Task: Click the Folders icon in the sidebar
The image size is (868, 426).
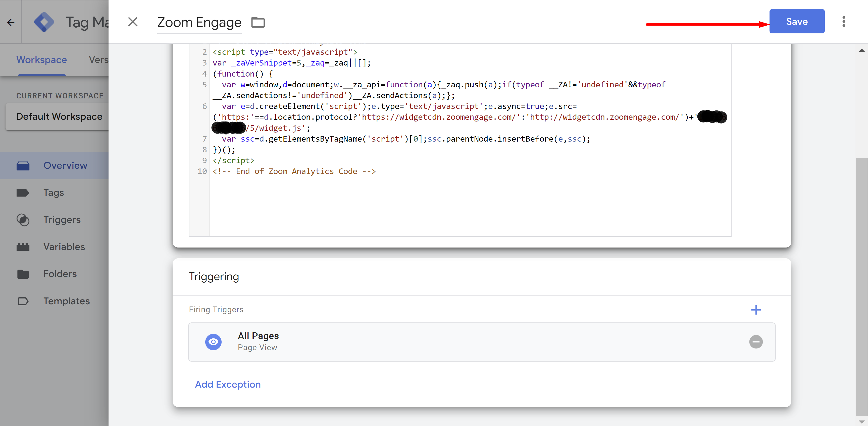Action: click(x=23, y=274)
